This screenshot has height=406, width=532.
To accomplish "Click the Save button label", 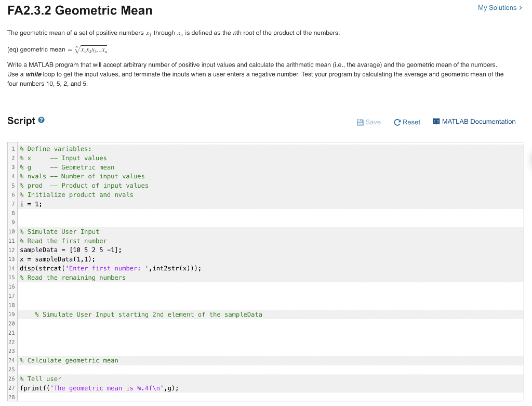I will [373, 122].
